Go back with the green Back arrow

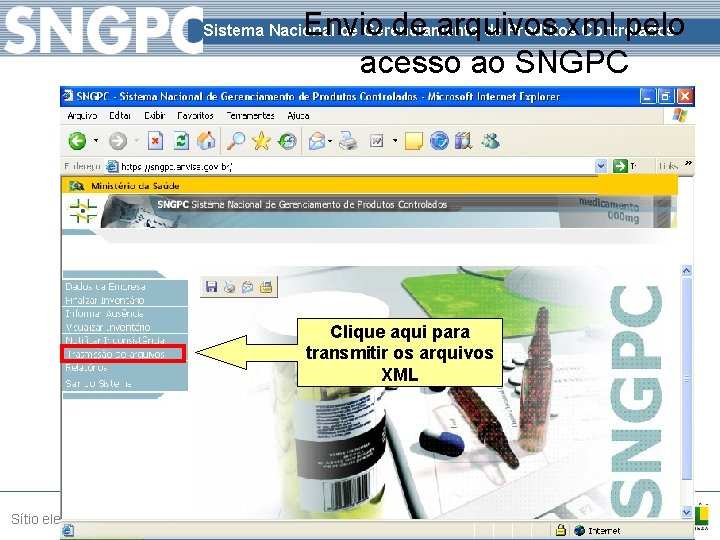pos(77,141)
